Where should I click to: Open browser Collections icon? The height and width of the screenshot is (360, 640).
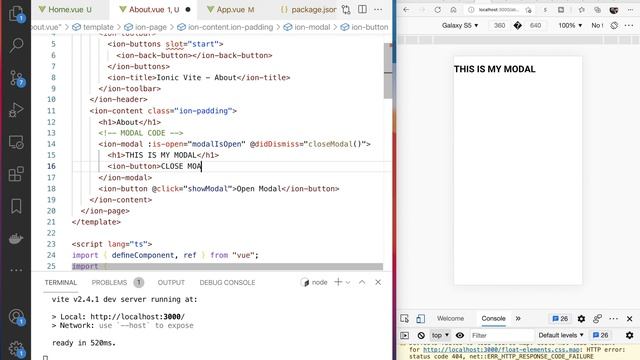(x=598, y=10)
